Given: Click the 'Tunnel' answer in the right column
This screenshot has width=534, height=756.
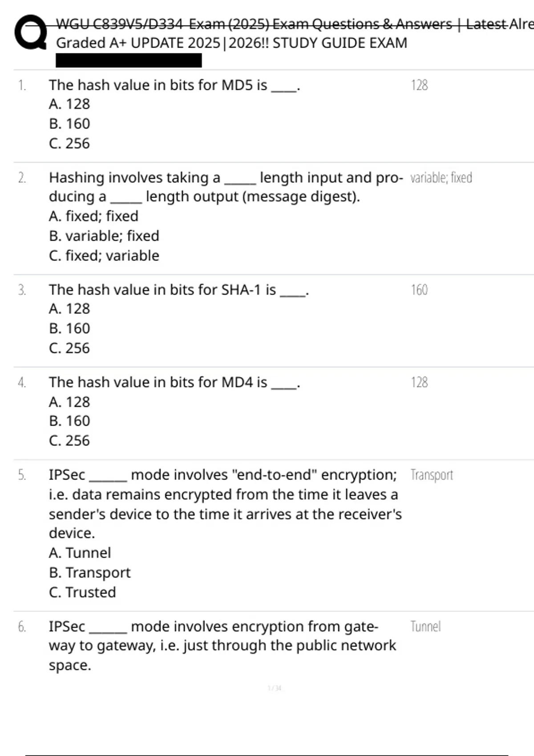Looking at the screenshot, I should [425, 627].
